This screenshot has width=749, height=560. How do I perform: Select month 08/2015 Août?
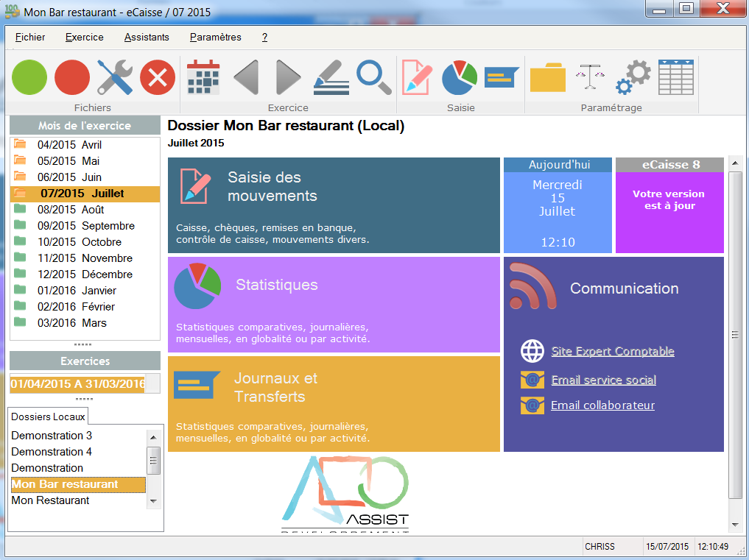(x=85, y=210)
